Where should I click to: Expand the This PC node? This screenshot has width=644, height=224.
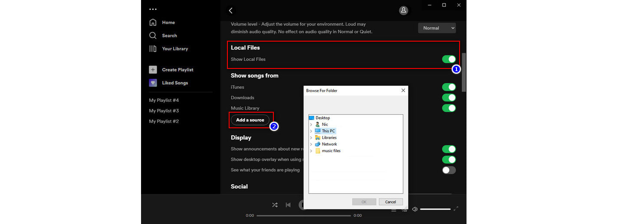click(311, 131)
